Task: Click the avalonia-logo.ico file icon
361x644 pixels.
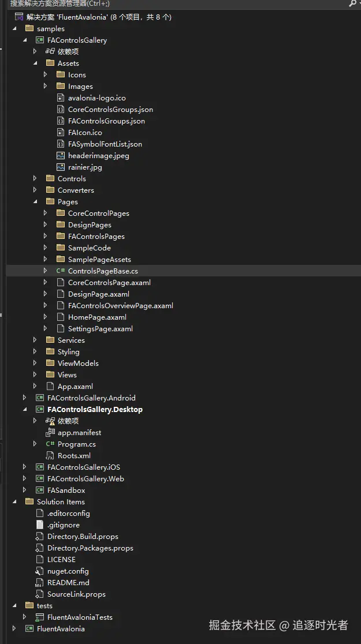Action: tap(61, 98)
